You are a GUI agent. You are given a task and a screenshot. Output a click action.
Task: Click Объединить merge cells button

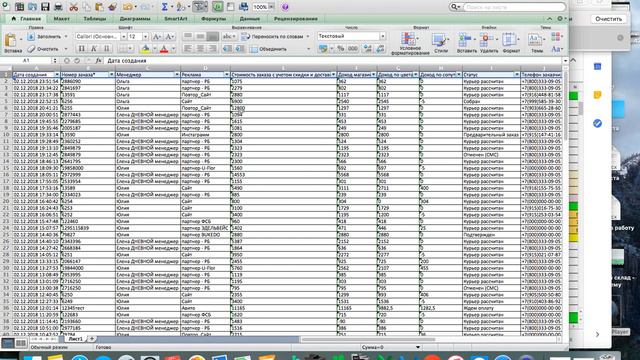click(x=269, y=49)
